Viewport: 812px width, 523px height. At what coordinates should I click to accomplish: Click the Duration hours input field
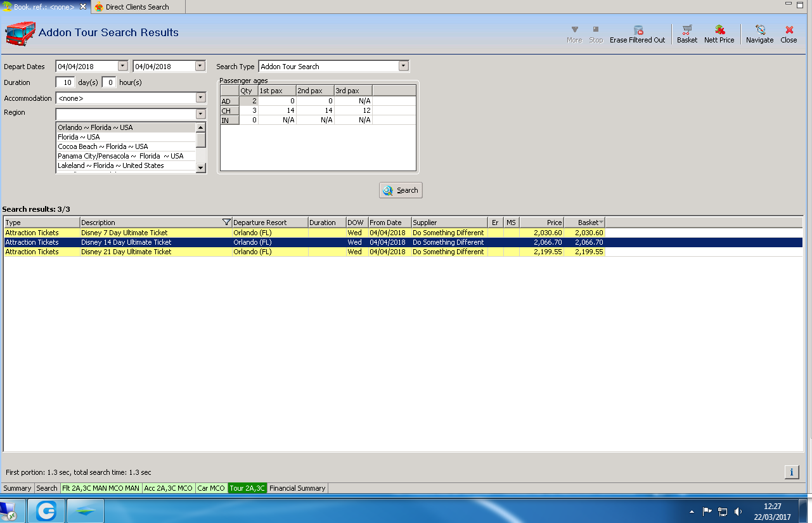pyautogui.click(x=109, y=82)
